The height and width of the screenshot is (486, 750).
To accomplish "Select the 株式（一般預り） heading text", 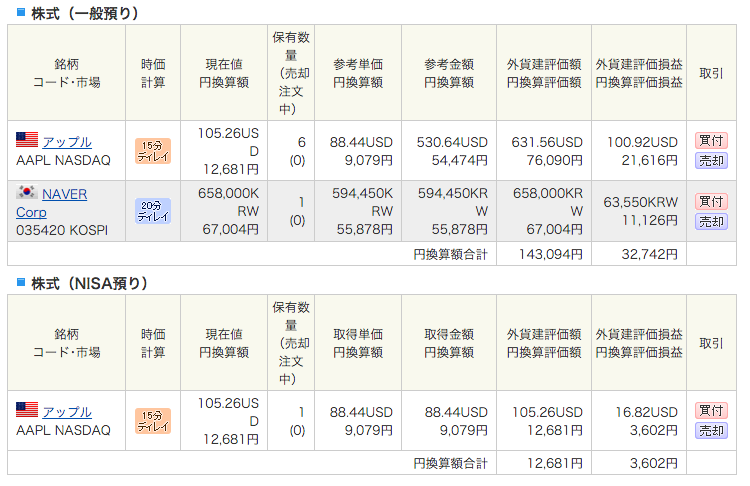I will click(x=85, y=13).
